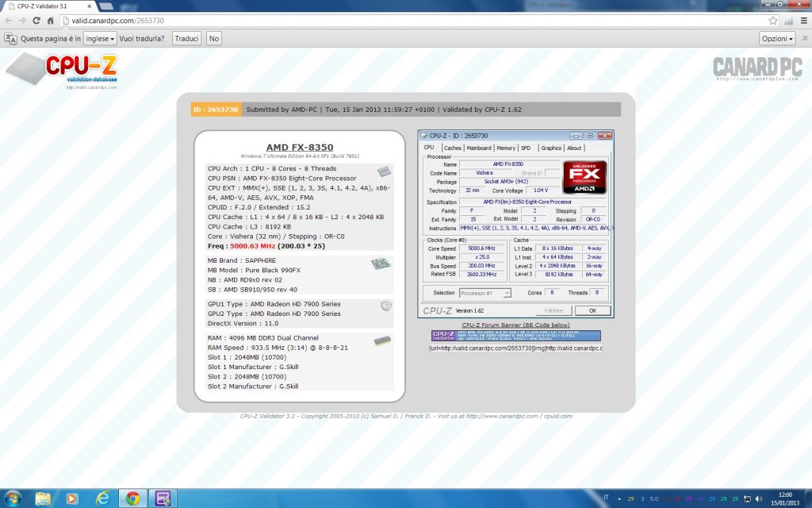Image resolution: width=812 pixels, height=508 pixels.
Task: Click the browser forward arrow
Action: (22, 21)
